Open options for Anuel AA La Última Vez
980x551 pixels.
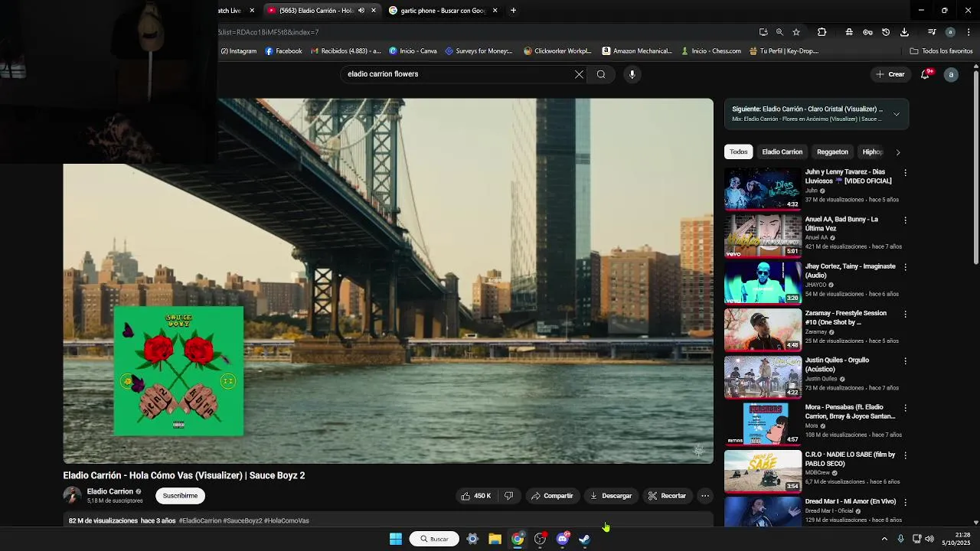pos(905,220)
